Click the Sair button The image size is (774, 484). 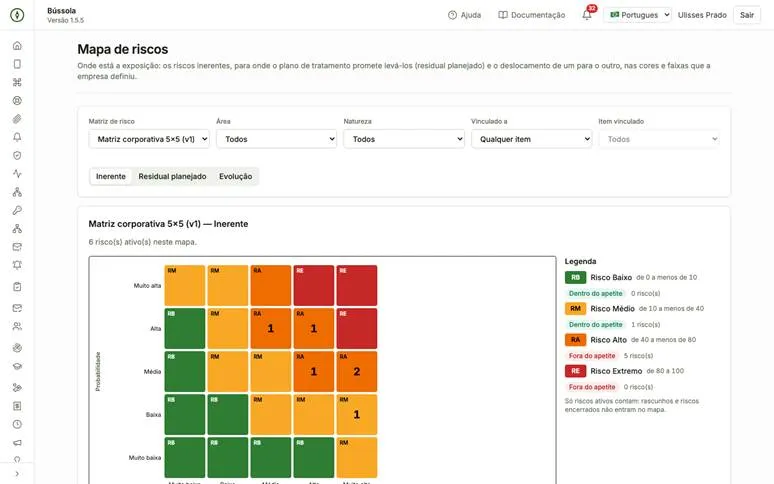[747, 15]
